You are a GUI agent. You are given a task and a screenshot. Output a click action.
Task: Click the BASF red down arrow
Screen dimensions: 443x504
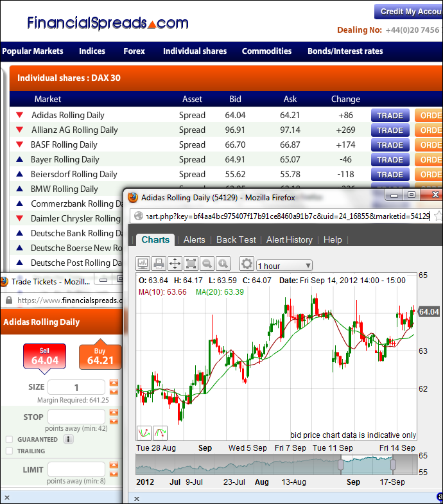[x=20, y=144]
